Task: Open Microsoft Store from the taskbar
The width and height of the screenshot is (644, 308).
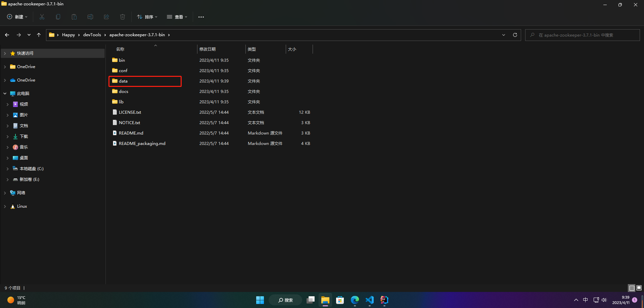Action: [x=340, y=300]
